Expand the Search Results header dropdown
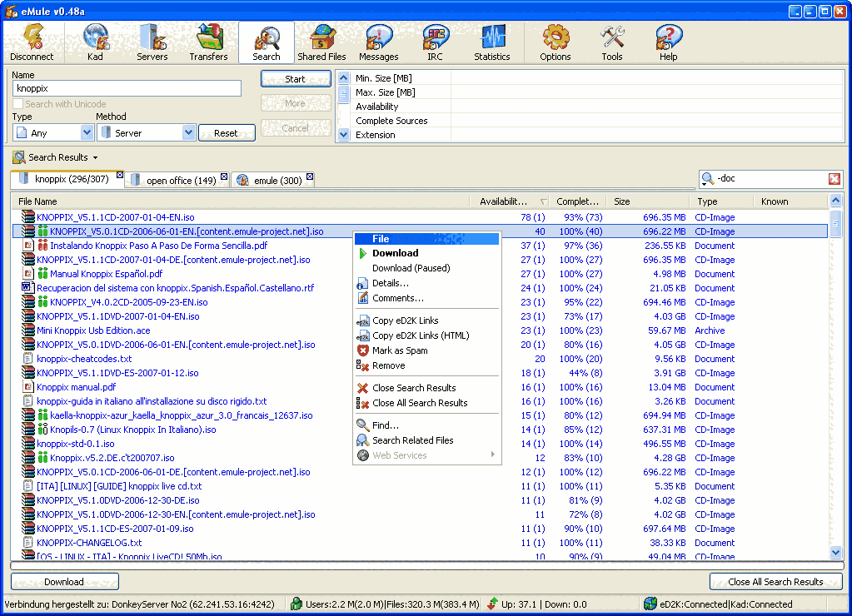Image resolution: width=852 pixels, height=616 pixels. pyautogui.click(x=94, y=157)
